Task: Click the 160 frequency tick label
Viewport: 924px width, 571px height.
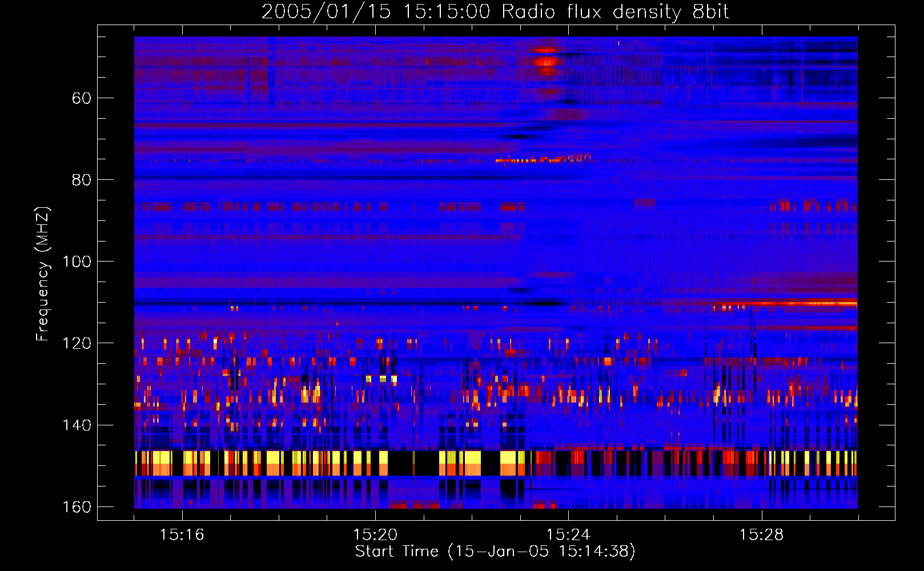Action: (77, 507)
